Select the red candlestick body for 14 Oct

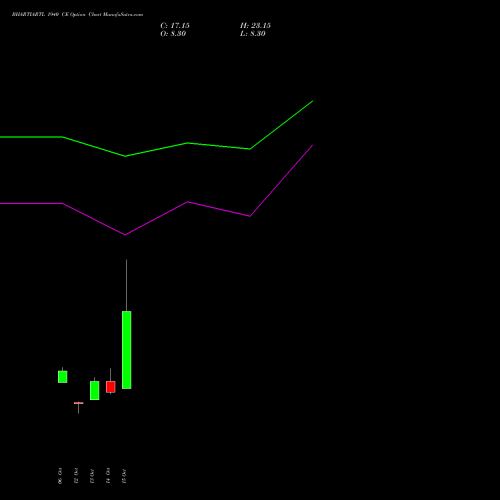click(111, 387)
